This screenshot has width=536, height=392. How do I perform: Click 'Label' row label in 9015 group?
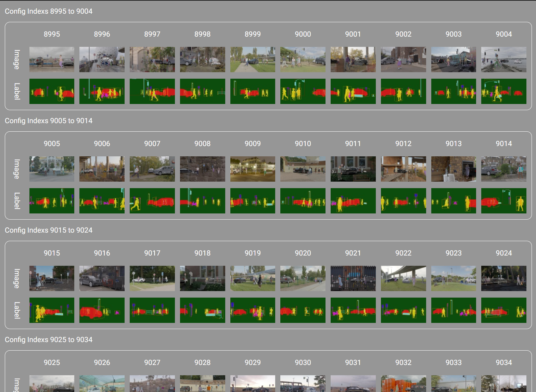pyautogui.click(x=17, y=310)
